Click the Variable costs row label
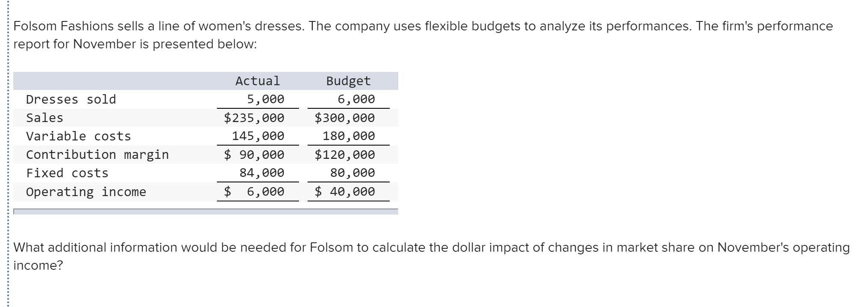 (x=78, y=136)
